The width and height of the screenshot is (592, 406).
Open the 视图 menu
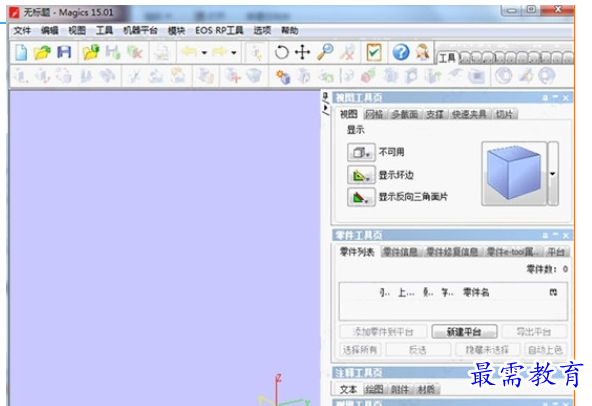[x=77, y=30]
